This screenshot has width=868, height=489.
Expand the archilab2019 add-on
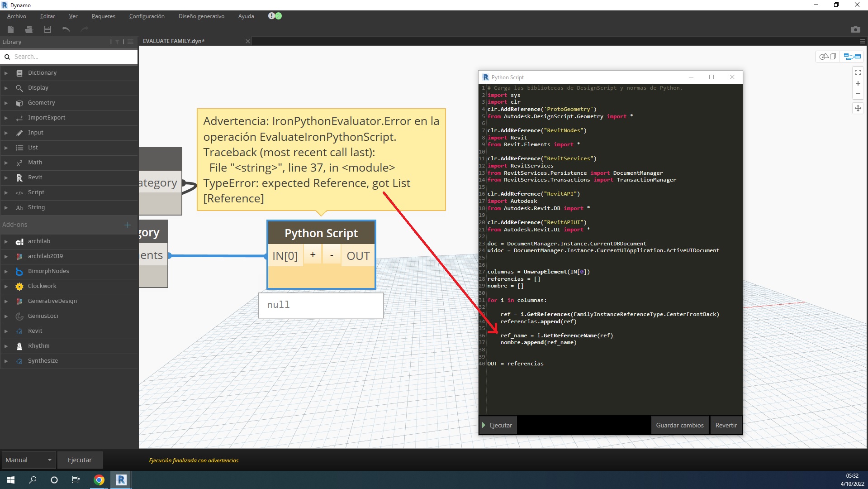tap(6, 256)
